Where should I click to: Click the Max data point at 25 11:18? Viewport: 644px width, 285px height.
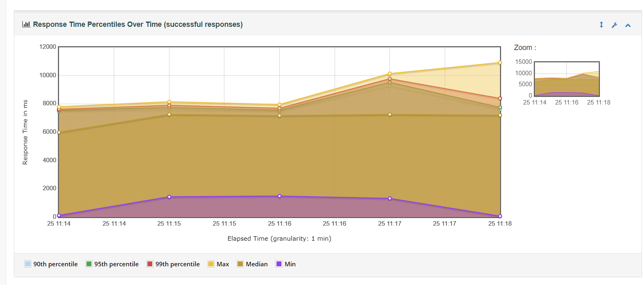pyautogui.click(x=500, y=63)
